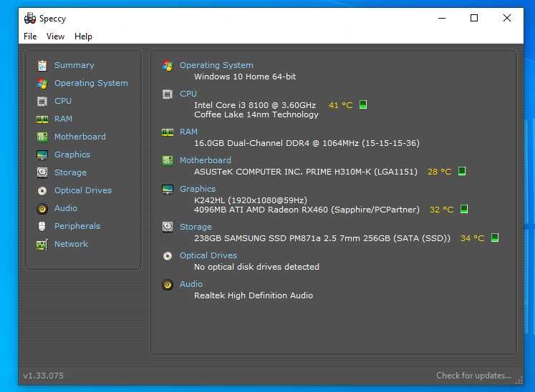Click the CPU temperature 41 °C value

(x=340, y=105)
